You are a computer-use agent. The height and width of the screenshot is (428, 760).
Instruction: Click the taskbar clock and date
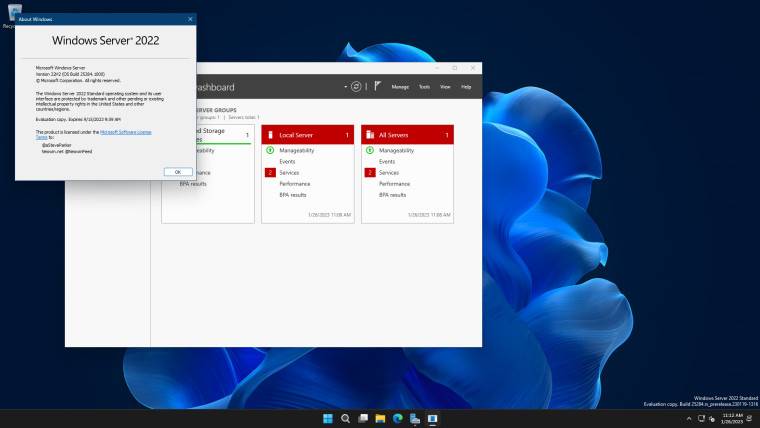(732, 418)
